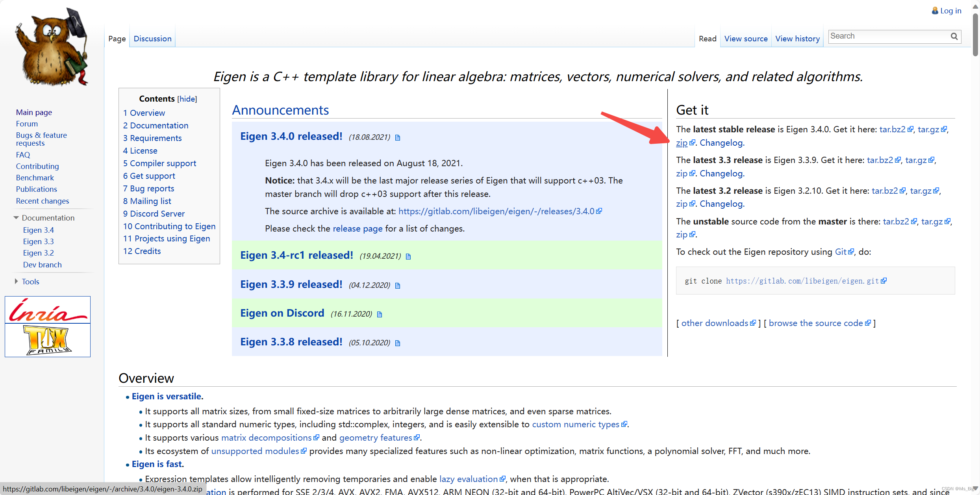Click the Inria logo
Image resolution: width=980 pixels, height=495 pixels.
[x=47, y=310]
